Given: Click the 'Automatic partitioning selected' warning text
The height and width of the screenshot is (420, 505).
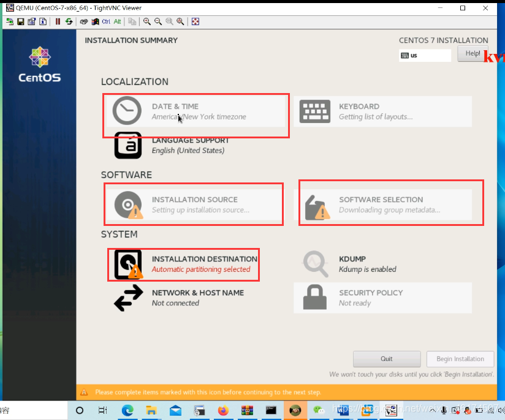Looking at the screenshot, I should pos(201,269).
